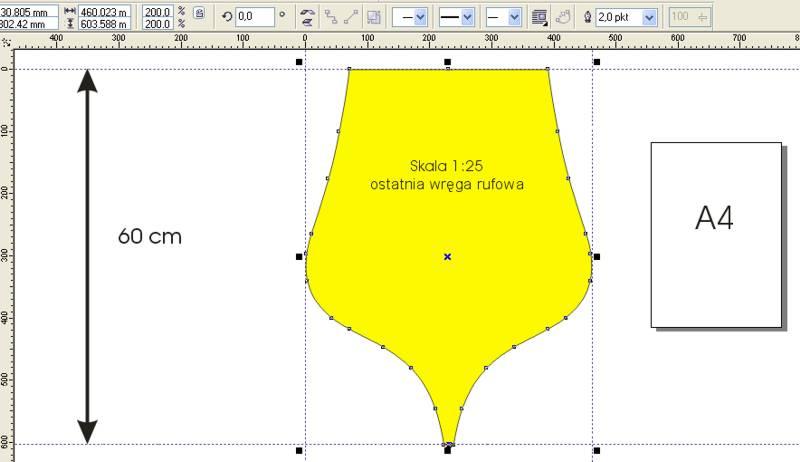800x462 pixels.
Task: Click the rotation angle input field
Action: tap(254, 17)
